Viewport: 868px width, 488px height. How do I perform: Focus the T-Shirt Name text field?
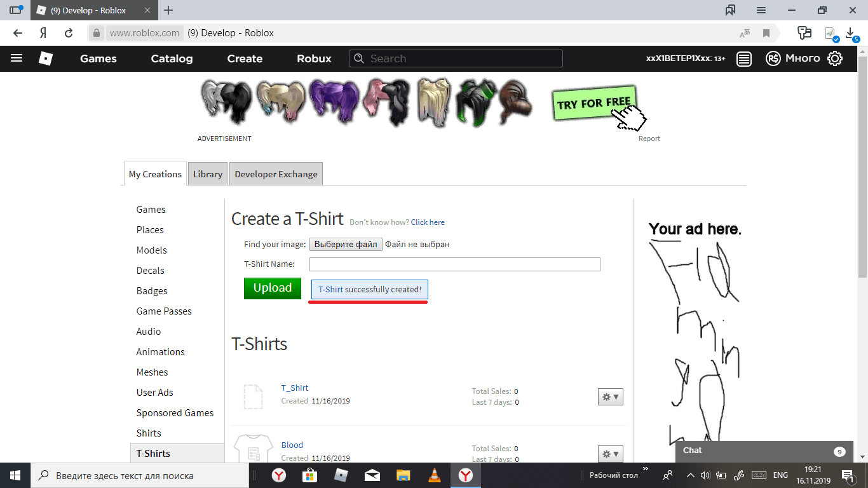click(x=454, y=264)
